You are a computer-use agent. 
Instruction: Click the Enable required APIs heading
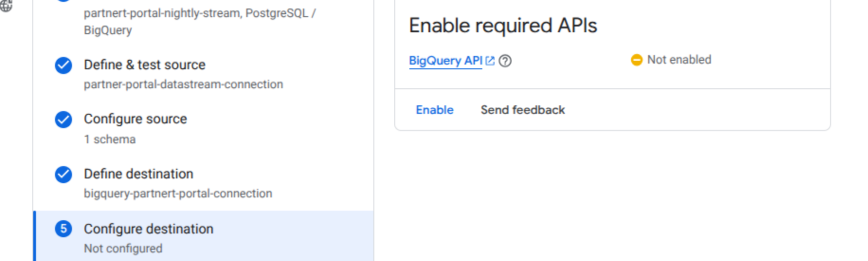click(x=503, y=26)
